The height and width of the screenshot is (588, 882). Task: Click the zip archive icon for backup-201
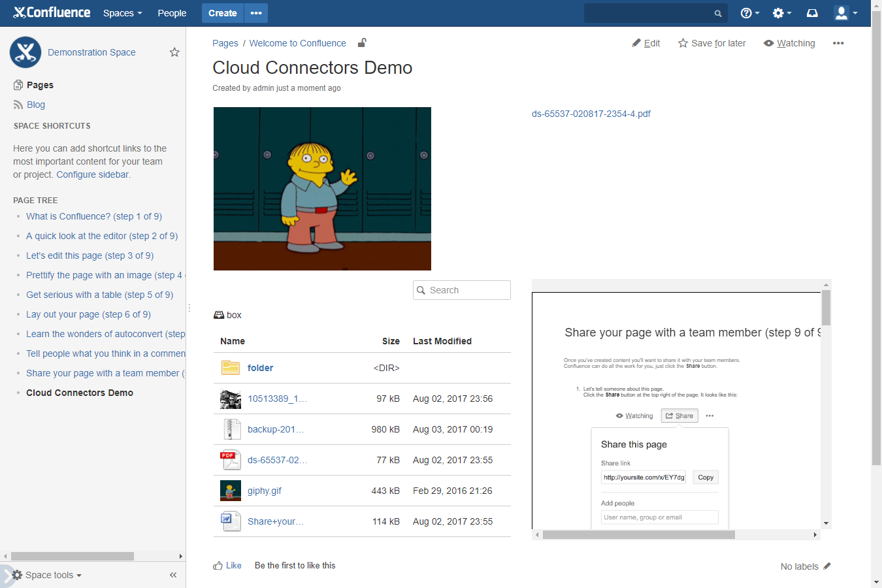point(231,429)
